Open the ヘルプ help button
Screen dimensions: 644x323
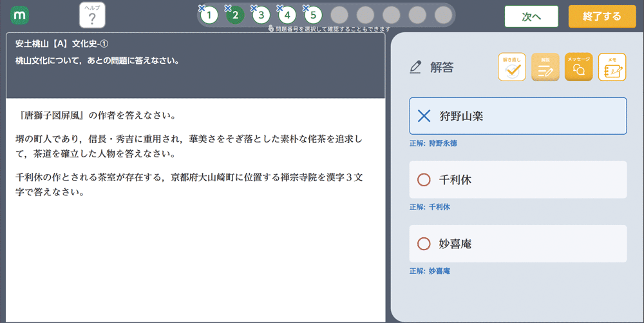[92, 15]
